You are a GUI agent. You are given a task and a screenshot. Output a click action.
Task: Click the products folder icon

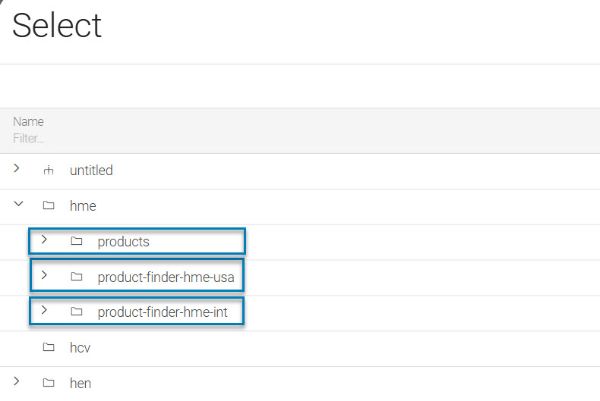click(x=77, y=241)
